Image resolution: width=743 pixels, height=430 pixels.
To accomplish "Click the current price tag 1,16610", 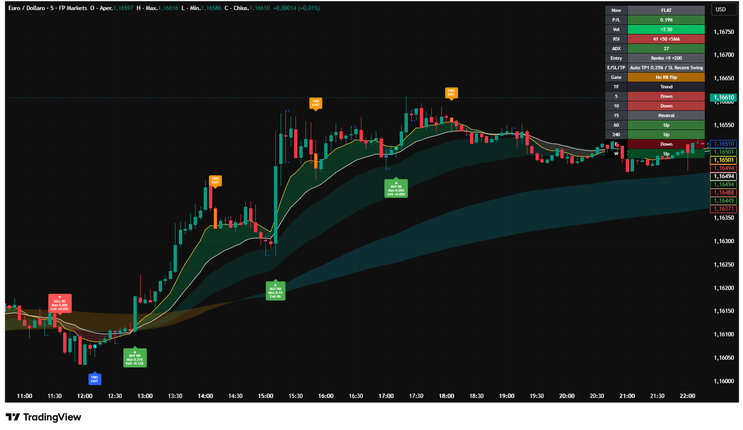I will point(723,98).
